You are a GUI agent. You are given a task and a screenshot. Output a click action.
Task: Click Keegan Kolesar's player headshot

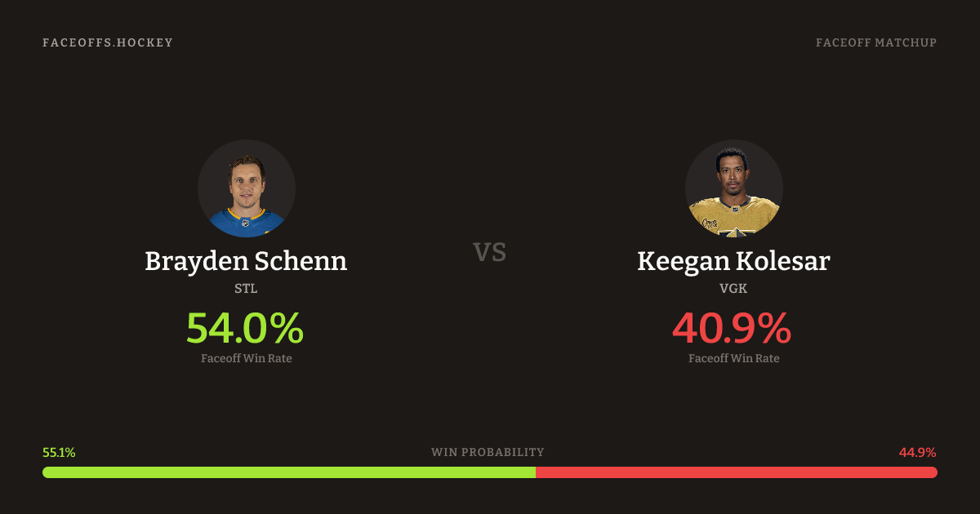pyautogui.click(x=733, y=188)
